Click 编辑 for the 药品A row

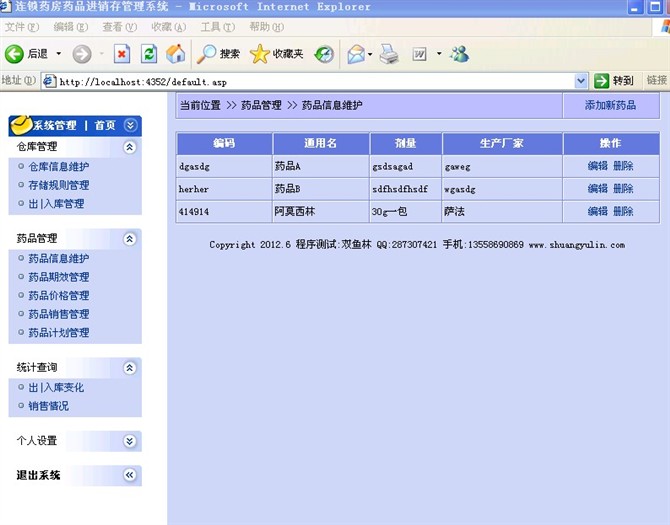597,166
